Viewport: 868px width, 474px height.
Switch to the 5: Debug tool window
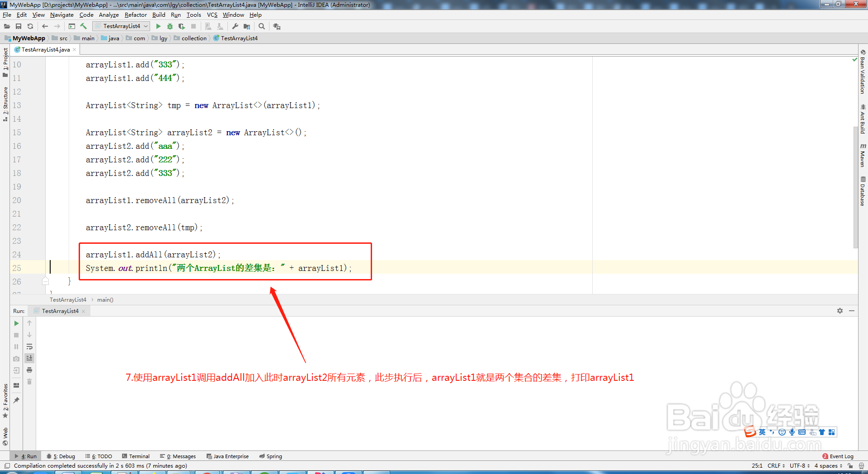pos(61,456)
